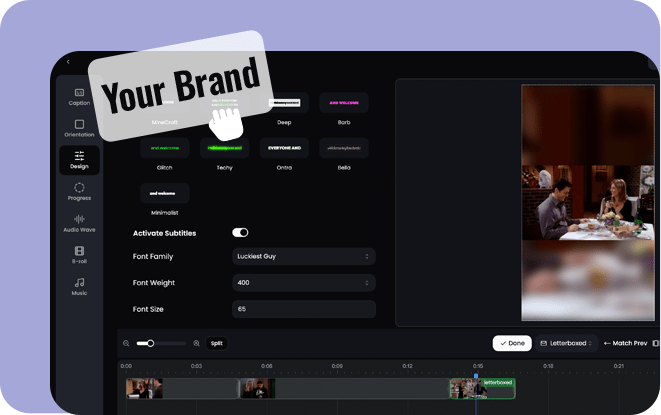Open the Letterboxed layout dropdown
661x415 pixels.
click(x=566, y=343)
